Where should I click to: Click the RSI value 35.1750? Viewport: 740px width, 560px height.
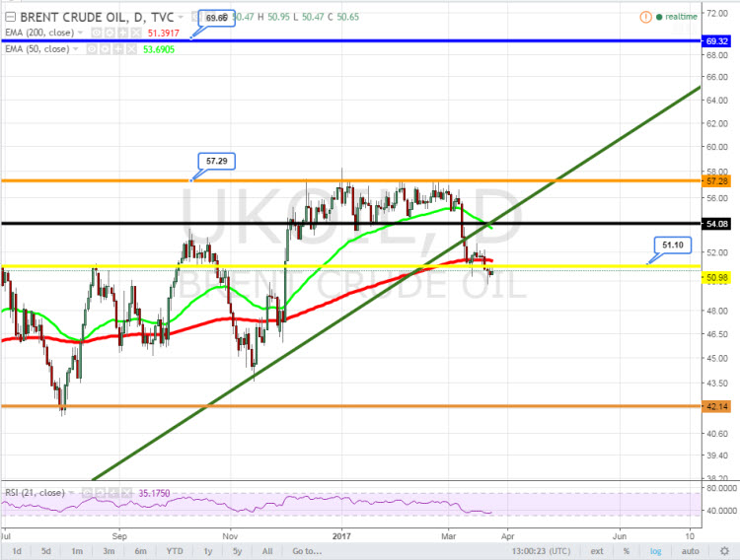tap(154, 493)
